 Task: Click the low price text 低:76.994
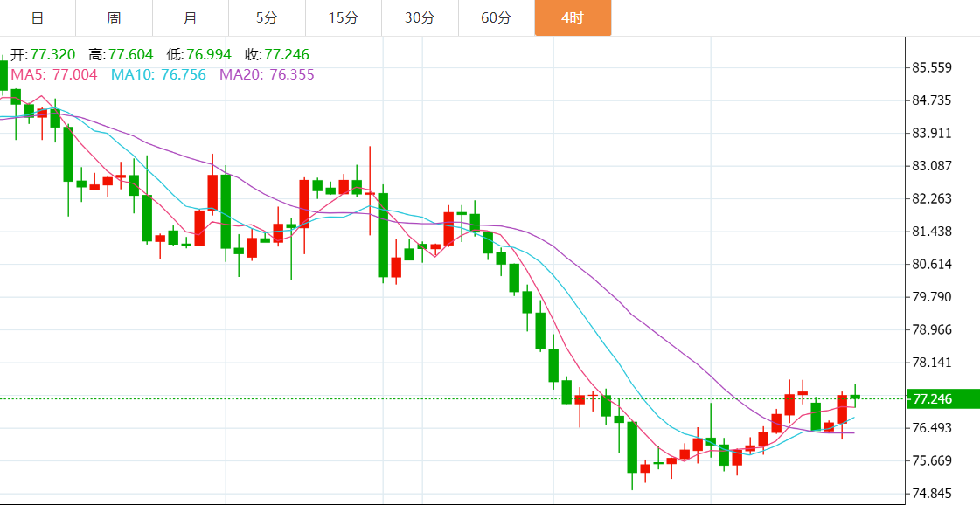coord(198,55)
